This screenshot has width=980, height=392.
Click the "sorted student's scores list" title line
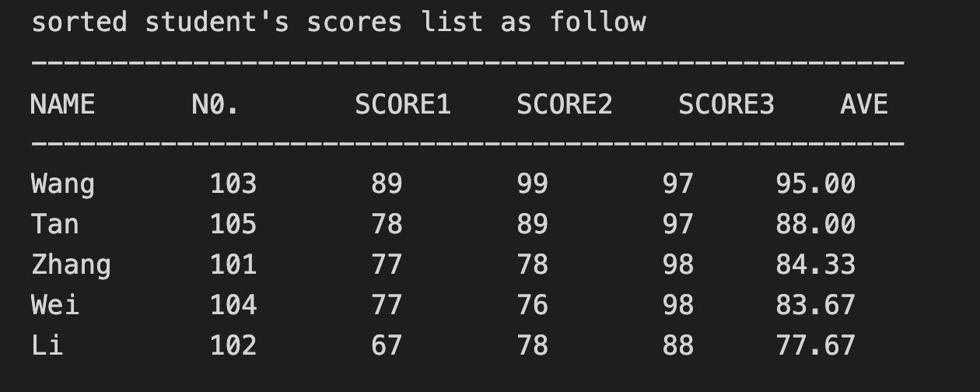pos(338,22)
